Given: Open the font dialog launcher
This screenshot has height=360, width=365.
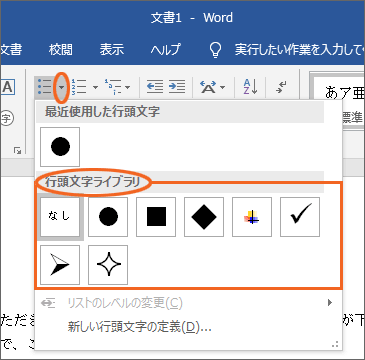Looking at the screenshot, I should pos(17,151).
